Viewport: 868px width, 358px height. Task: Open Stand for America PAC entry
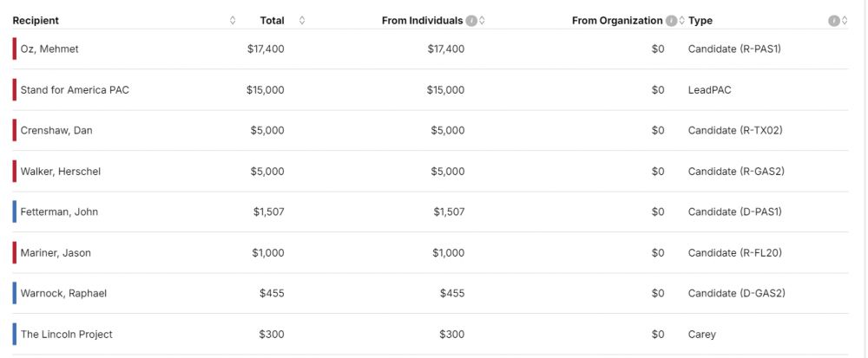point(75,90)
